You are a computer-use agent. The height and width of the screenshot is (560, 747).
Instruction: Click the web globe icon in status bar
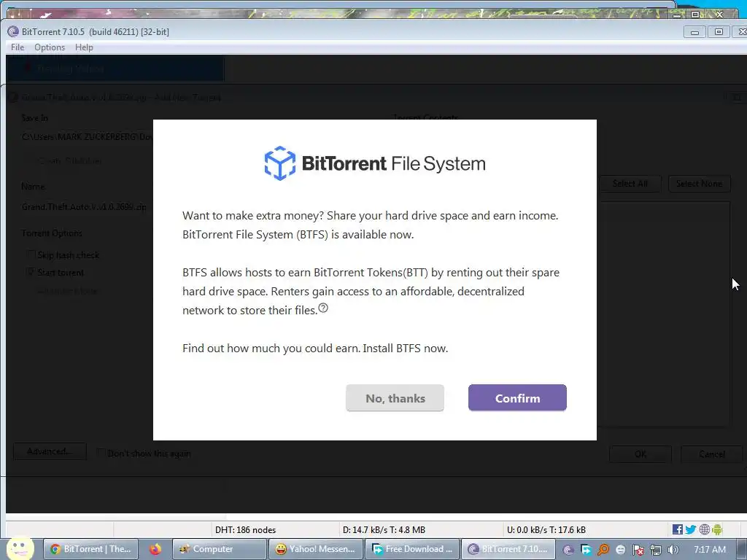point(704,529)
